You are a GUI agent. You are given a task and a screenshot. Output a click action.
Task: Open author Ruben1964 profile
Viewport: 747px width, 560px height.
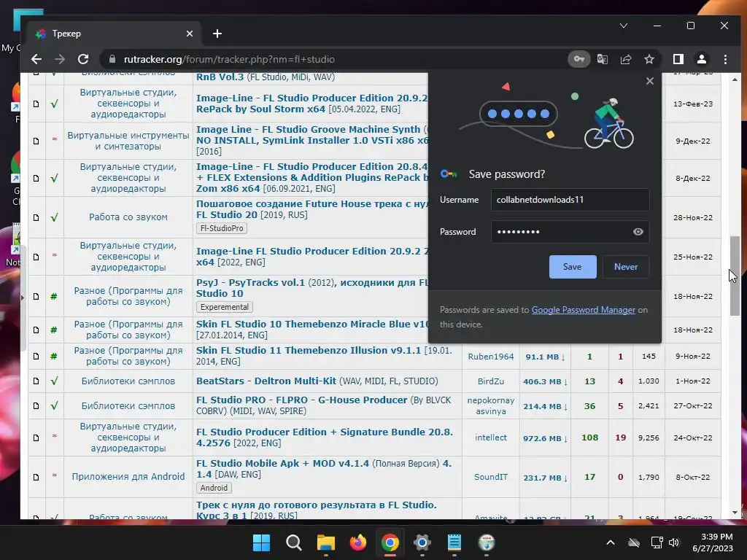click(491, 356)
